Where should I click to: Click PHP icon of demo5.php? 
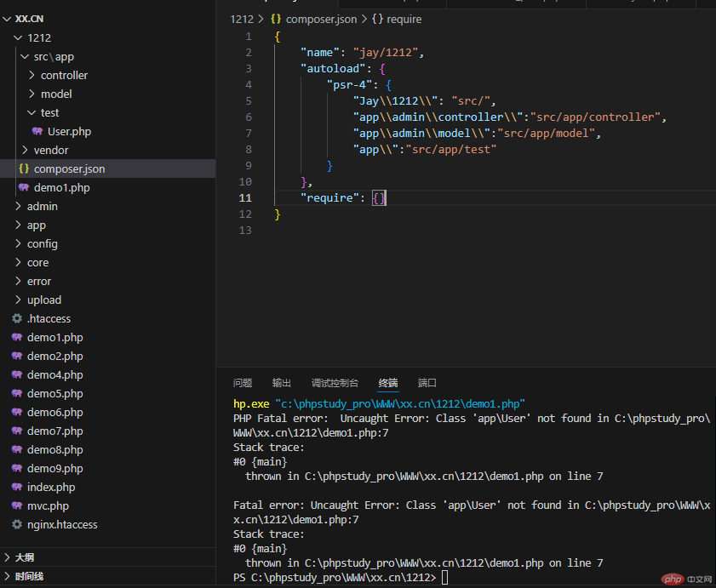(x=17, y=393)
